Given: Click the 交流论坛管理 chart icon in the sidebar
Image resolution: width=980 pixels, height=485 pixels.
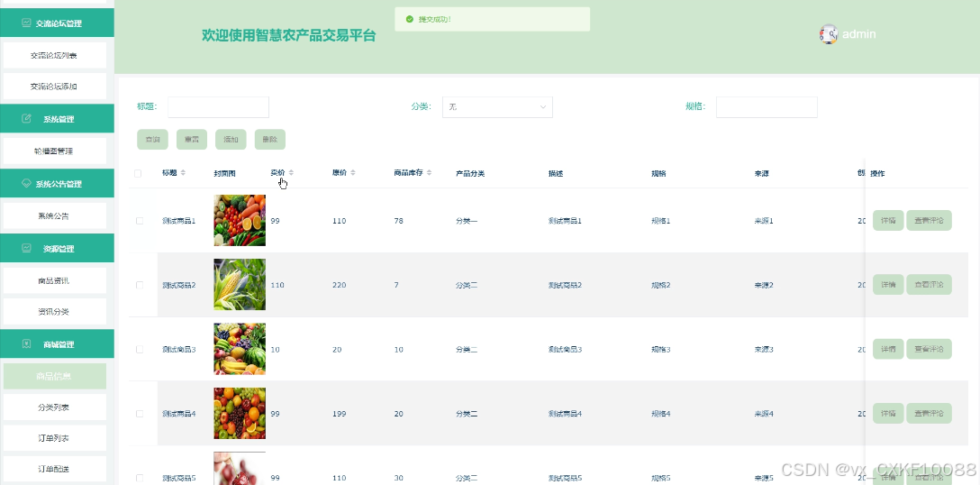Looking at the screenshot, I should pyautogui.click(x=26, y=23).
